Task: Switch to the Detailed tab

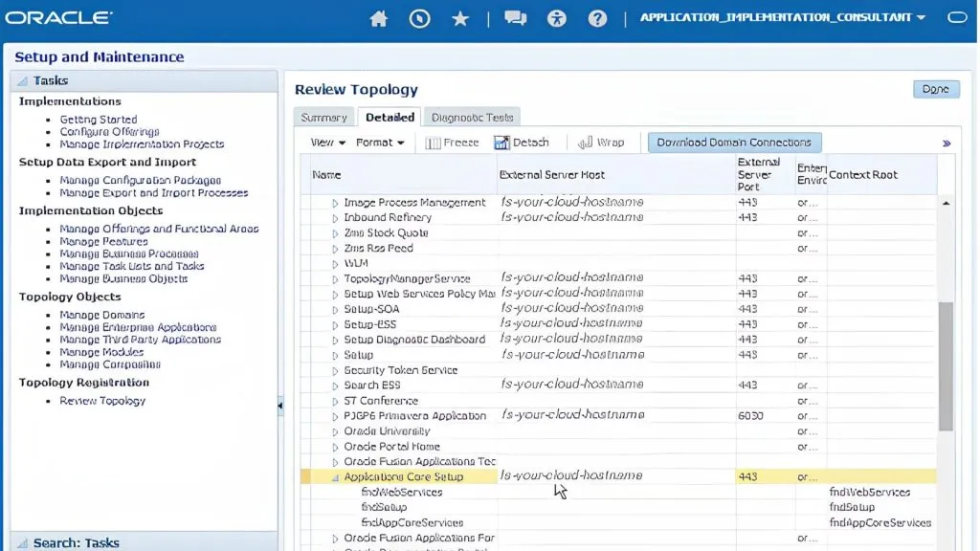Action: [x=390, y=118]
